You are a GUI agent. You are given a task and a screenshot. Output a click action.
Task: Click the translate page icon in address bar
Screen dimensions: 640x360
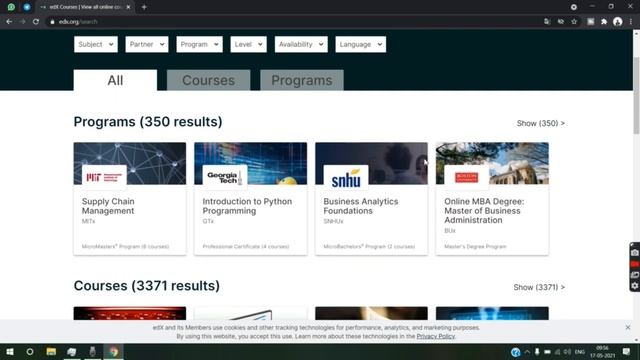547,22
